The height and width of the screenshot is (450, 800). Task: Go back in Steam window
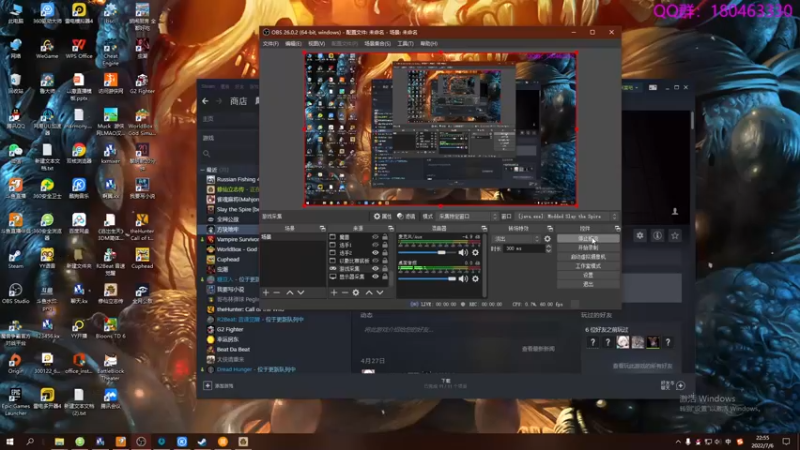205,101
